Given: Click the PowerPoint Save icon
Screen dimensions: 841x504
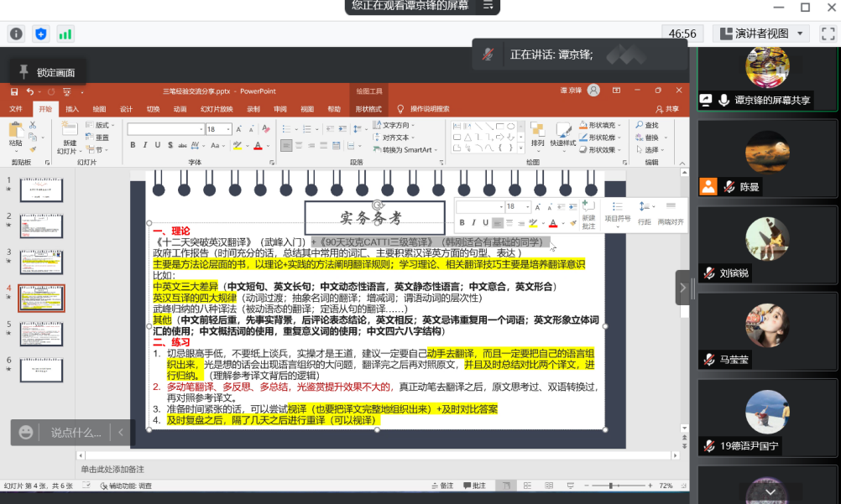Looking at the screenshot, I should tap(14, 91).
